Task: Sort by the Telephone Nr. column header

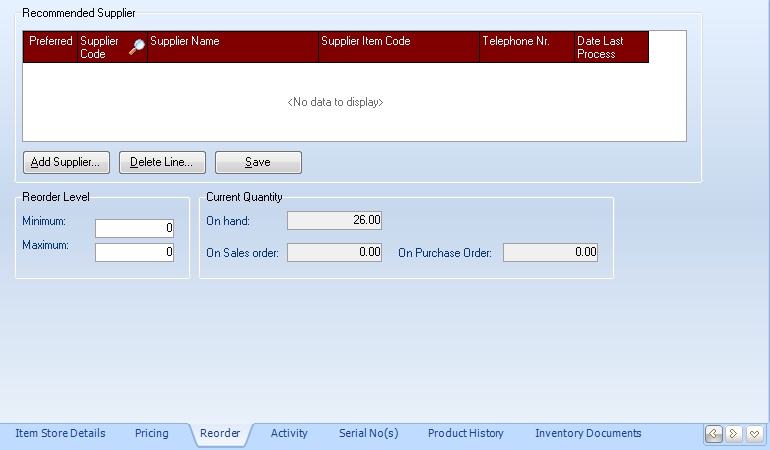Action: [x=527, y=47]
